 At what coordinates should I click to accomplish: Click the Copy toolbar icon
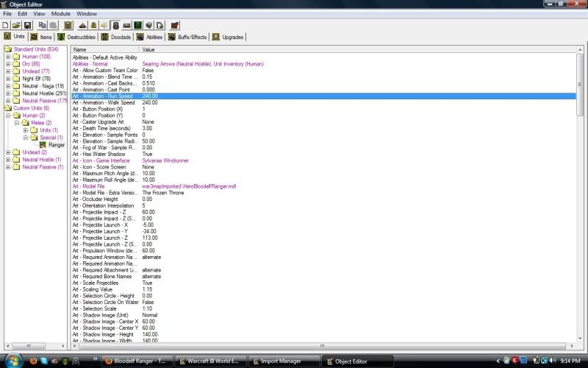(42, 25)
